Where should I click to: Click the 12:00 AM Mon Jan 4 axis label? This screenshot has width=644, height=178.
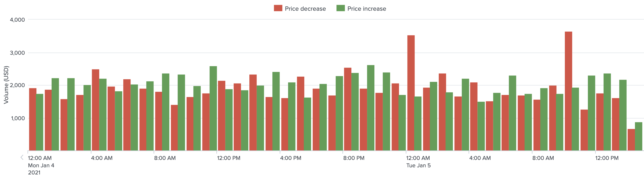pyautogui.click(x=40, y=158)
